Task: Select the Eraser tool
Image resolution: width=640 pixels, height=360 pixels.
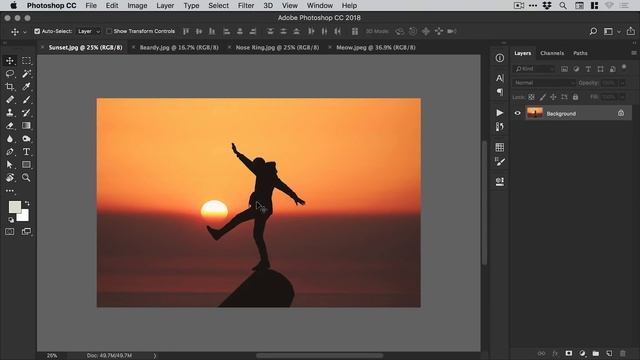Action: pyautogui.click(x=10, y=126)
